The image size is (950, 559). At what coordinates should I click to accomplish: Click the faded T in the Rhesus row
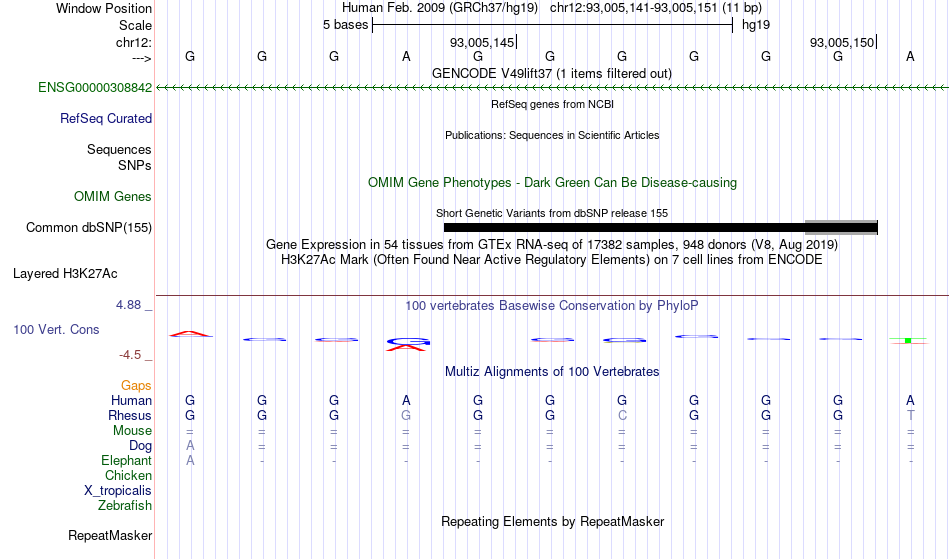tap(910, 416)
